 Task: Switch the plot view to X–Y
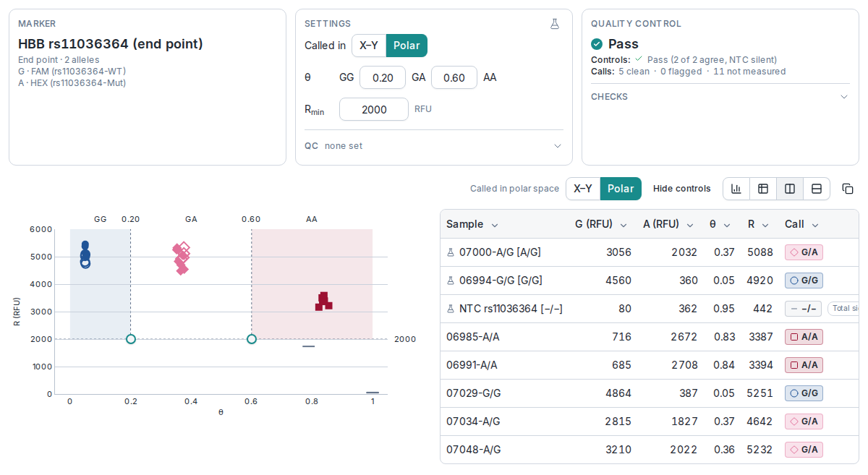pyautogui.click(x=583, y=189)
